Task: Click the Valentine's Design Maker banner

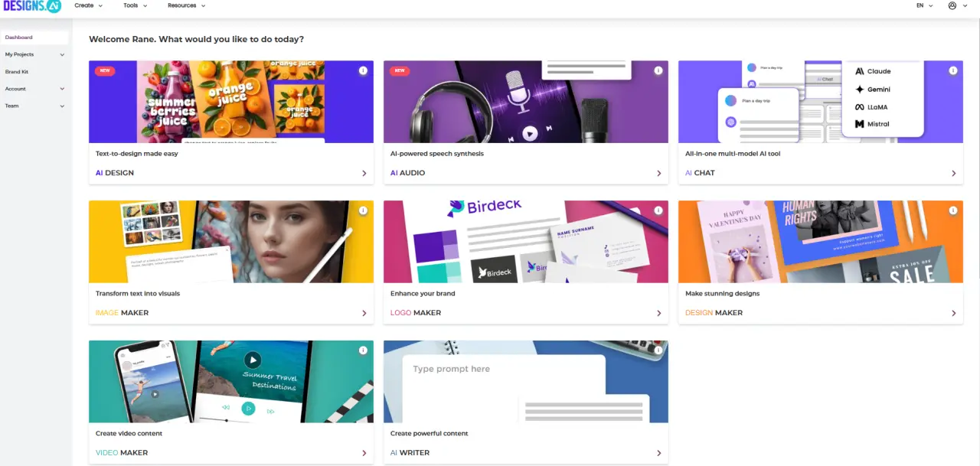Action: coord(821,242)
